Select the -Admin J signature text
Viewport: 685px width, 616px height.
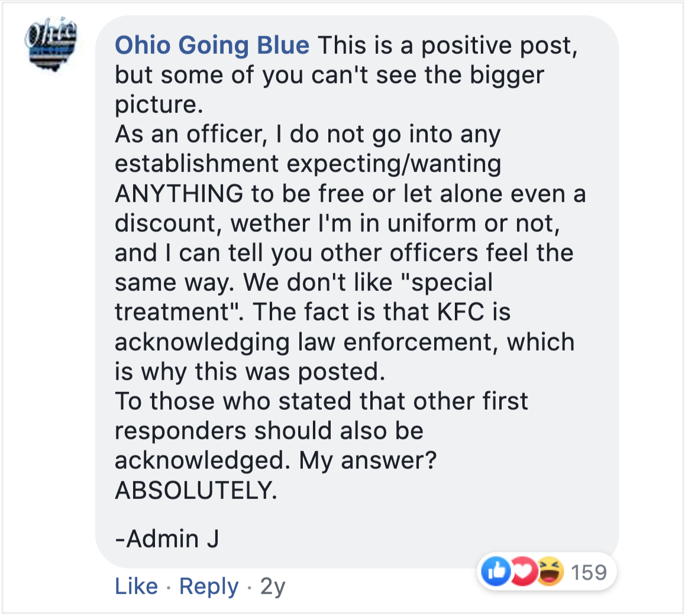167,539
